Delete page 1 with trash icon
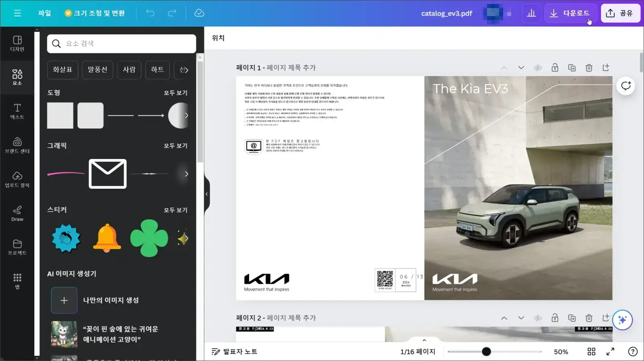Screen dimensions: 644x361 589,68
